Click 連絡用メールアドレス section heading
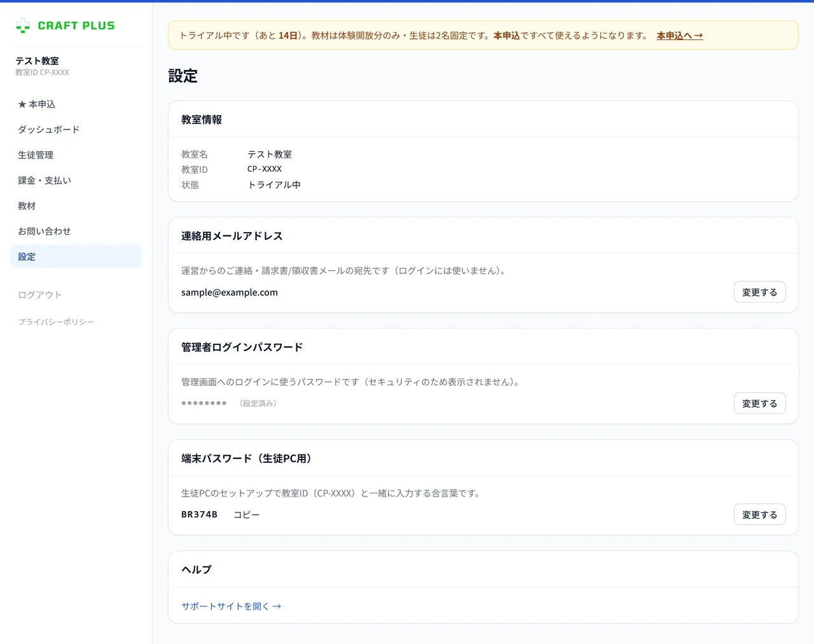Viewport: 814px width, 644px height. [232, 236]
